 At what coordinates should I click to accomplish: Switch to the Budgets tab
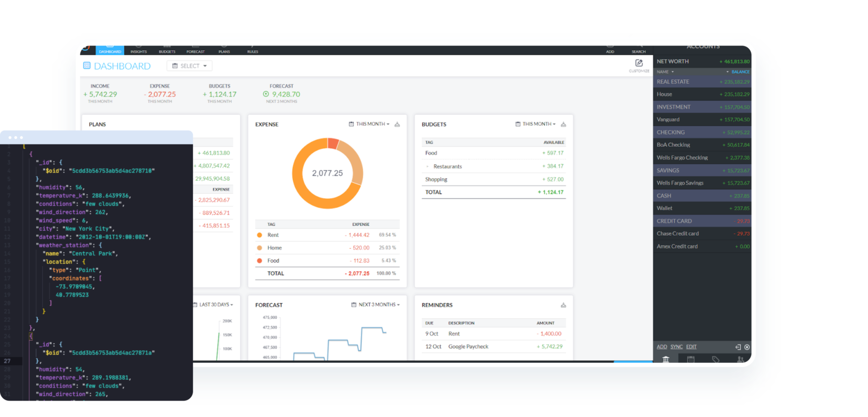[x=167, y=50]
